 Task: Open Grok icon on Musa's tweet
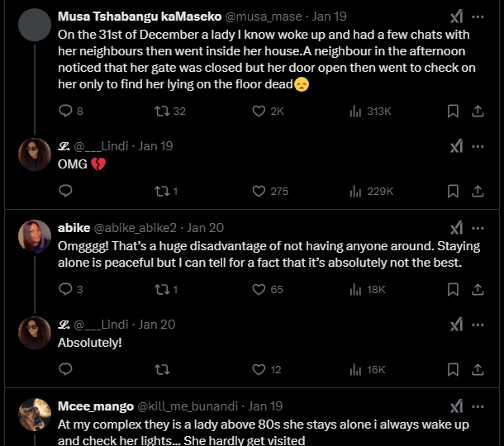(x=455, y=17)
